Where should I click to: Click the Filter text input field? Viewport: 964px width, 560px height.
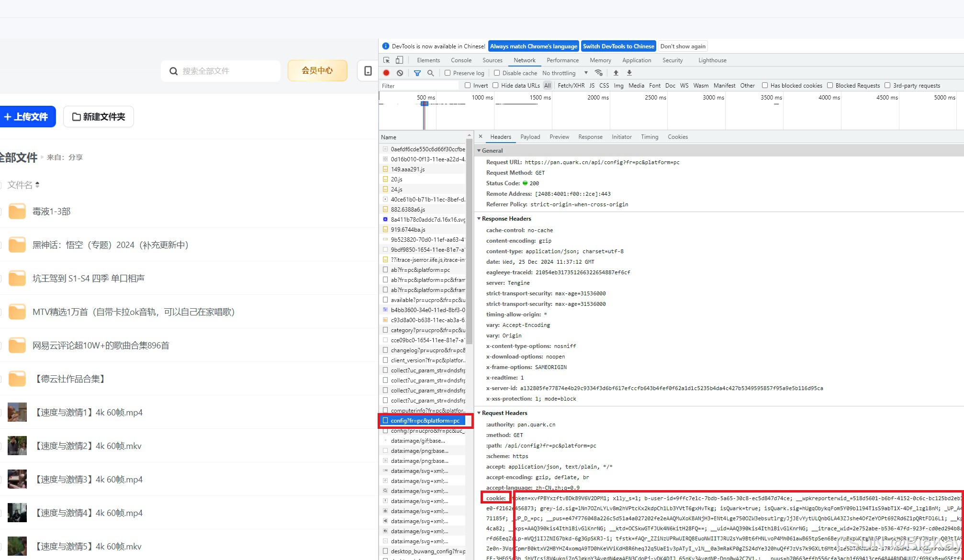coord(419,86)
